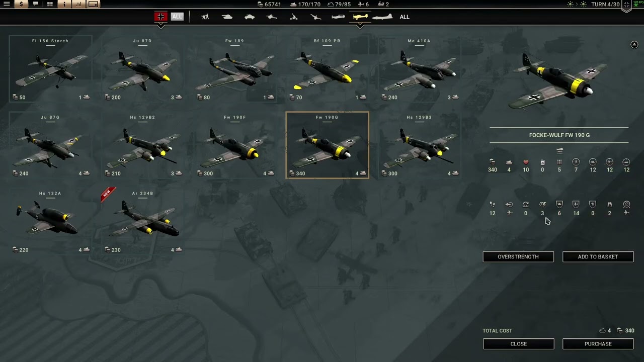Click the footprints movement stat icon
Viewport: 644px width, 362px height.
click(492, 204)
